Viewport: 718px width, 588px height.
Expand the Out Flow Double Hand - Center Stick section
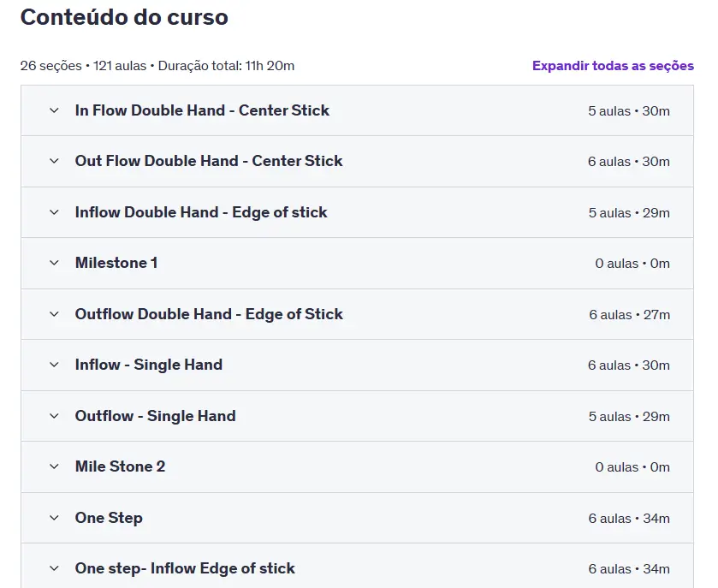pyautogui.click(x=208, y=161)
